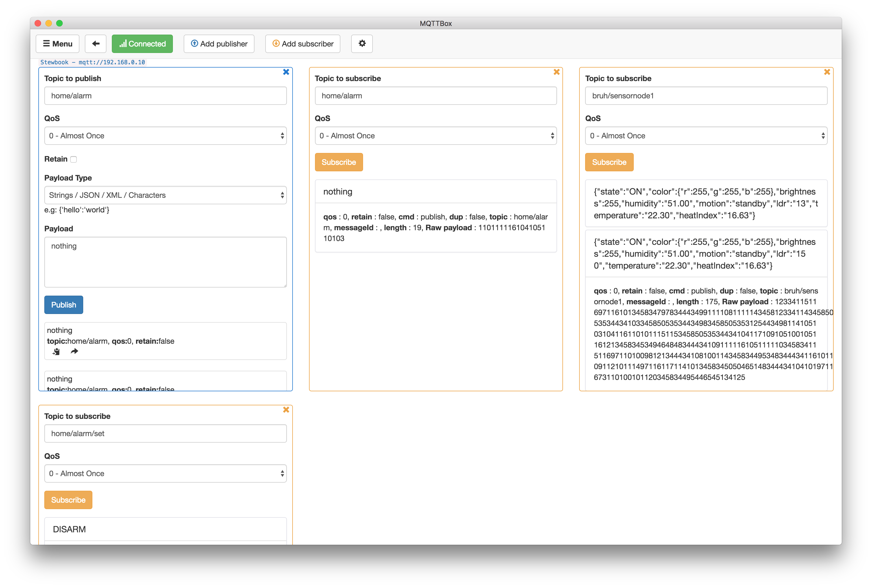Close the bruh/sensornode1 subscriber panel
Viewport: 872px width, 588px height.
tap(827, 72)
